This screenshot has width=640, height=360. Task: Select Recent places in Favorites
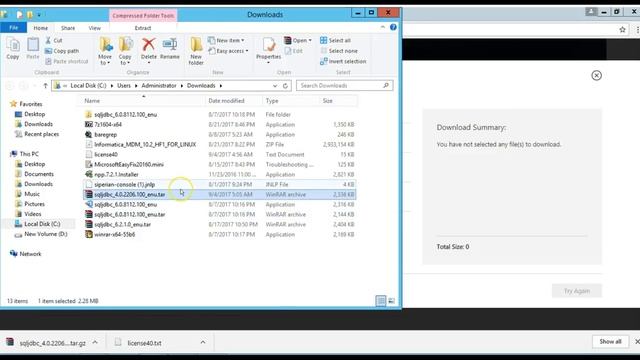click(x=37, y=134)
